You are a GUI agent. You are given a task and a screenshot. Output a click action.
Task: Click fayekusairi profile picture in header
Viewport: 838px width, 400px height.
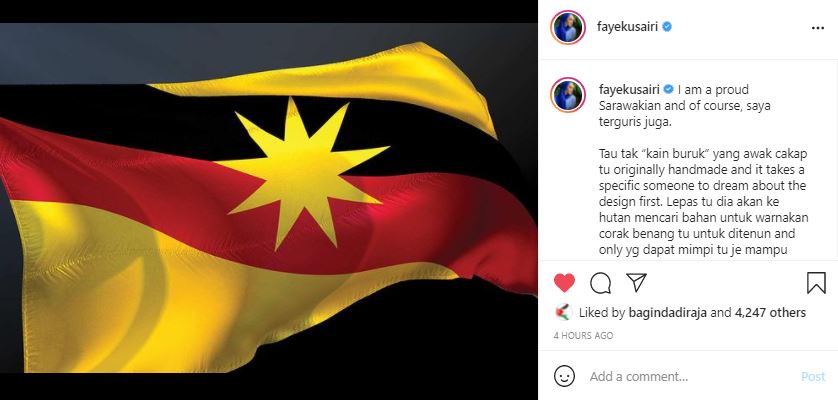tap(568, 27)
